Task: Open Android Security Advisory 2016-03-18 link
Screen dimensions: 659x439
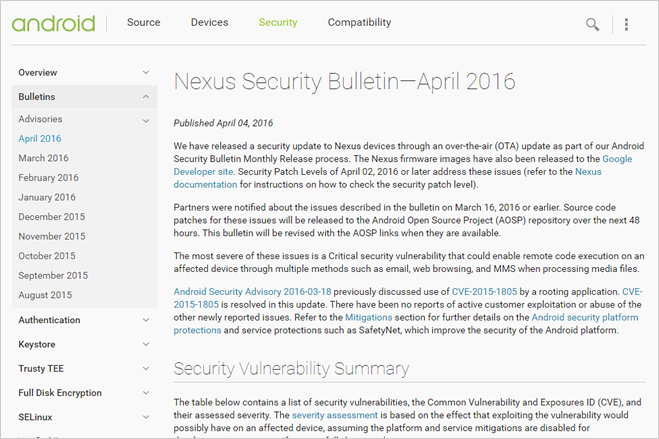Action: 252,292
